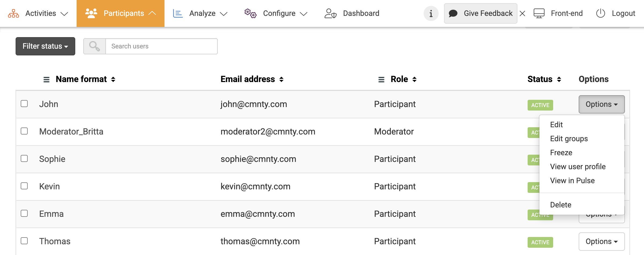Open Front-end via monitor icon
This screenshot has width=644, height=255.
click(x=539, y=13)
